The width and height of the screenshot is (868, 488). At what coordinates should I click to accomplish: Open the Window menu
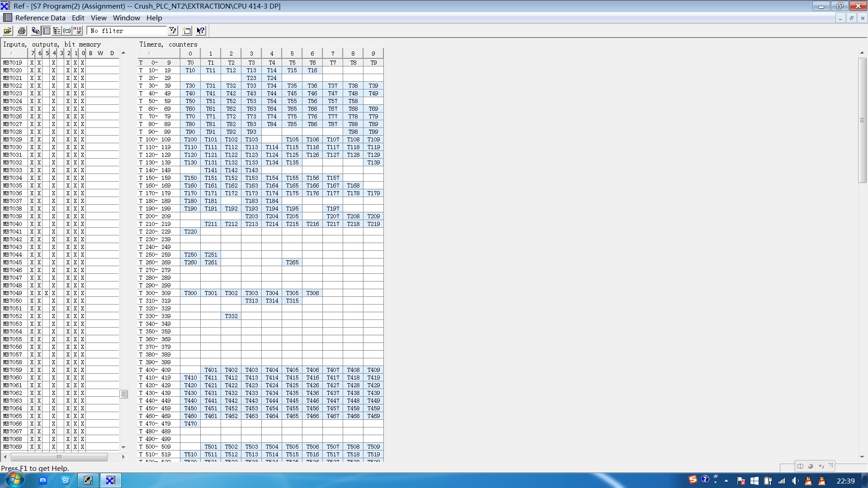(126, 18)
